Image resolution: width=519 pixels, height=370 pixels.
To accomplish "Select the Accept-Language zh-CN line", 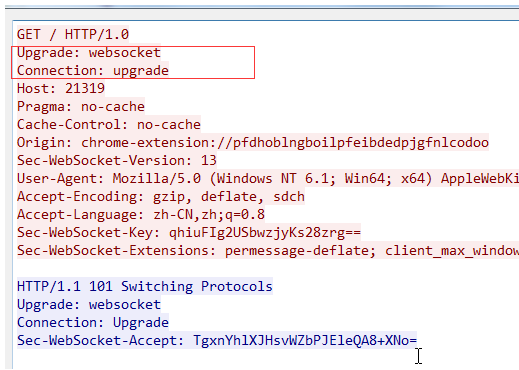I will 141,214.
